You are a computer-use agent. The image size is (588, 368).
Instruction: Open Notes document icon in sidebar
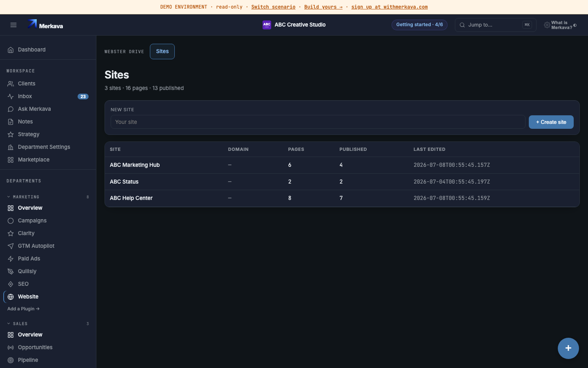tap(11, 122)
